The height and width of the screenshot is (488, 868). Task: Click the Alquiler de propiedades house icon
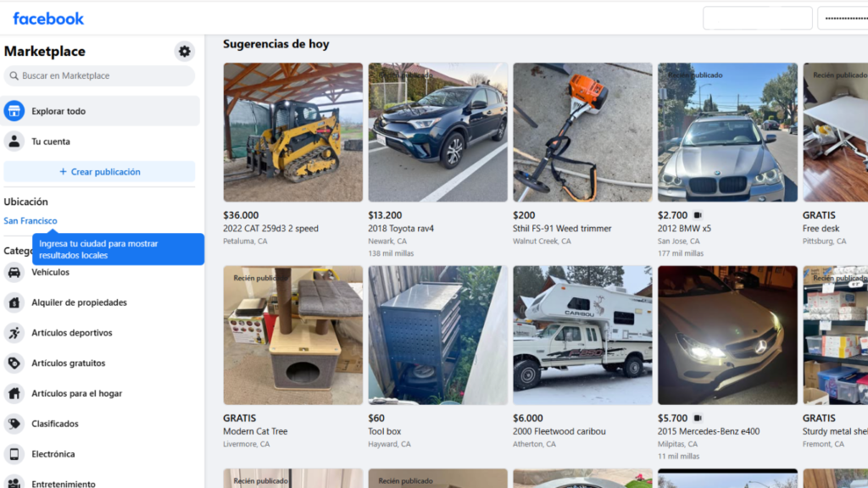coord(14,302)
